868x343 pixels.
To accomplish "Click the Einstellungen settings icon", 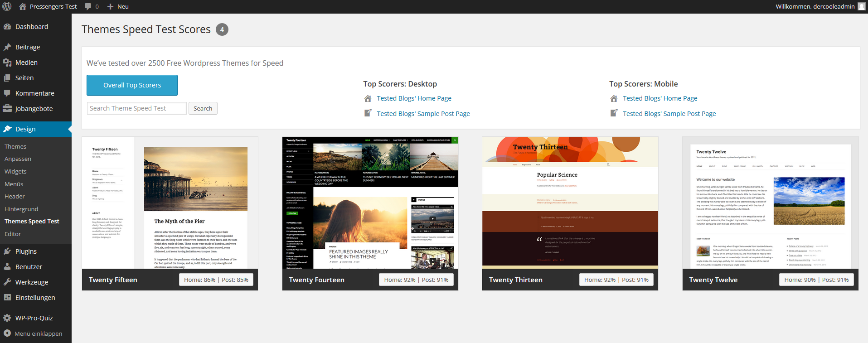I will (x=7, y=298).
